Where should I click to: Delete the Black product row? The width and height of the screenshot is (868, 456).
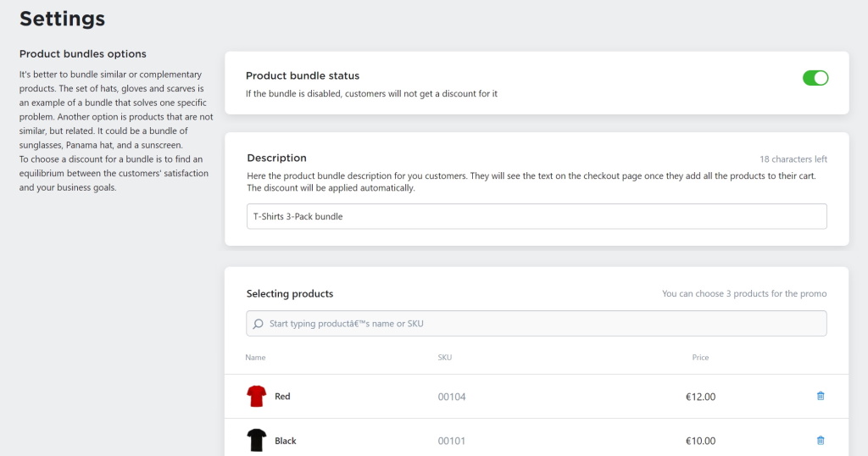pyautogui.click(x=821, y=441)
